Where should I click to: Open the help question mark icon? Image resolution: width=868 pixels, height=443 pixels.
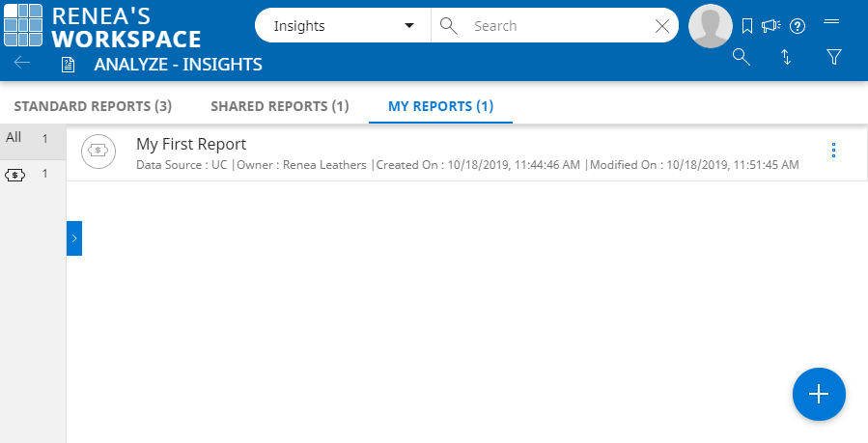[x=798, y=26]
